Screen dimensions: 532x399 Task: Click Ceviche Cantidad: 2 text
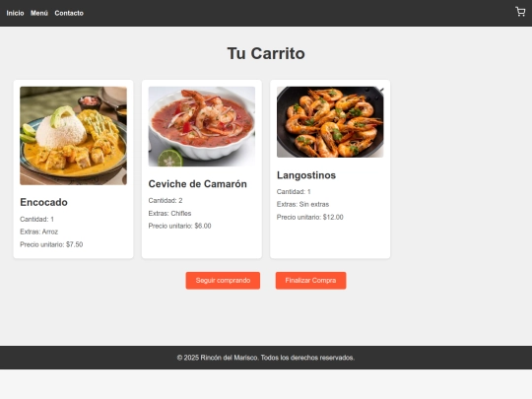click(166, 201)
